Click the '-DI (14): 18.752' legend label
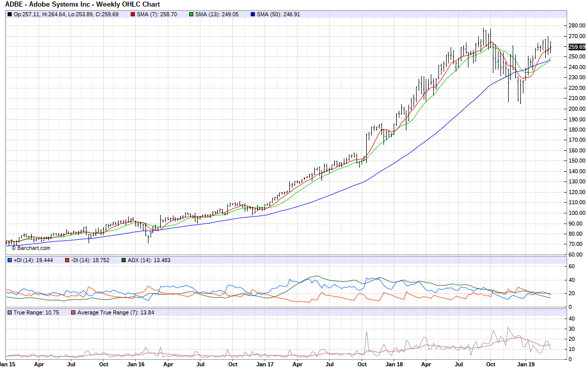Image resolution: width=588 pixels, height=380 pixels. pos(91,260)
